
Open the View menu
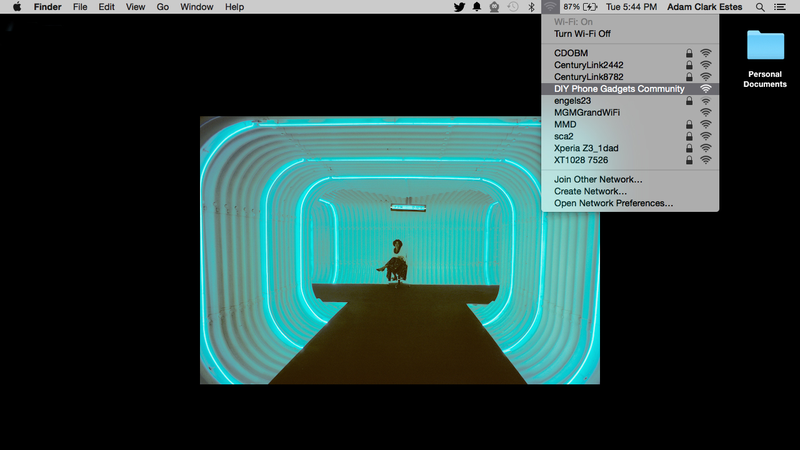(x=135, y=7)
